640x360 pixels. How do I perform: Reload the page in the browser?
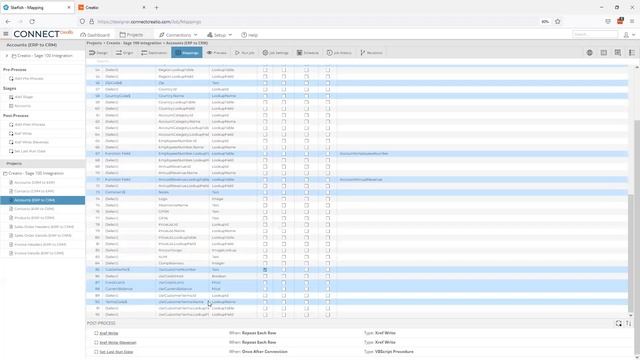(32, 21)
